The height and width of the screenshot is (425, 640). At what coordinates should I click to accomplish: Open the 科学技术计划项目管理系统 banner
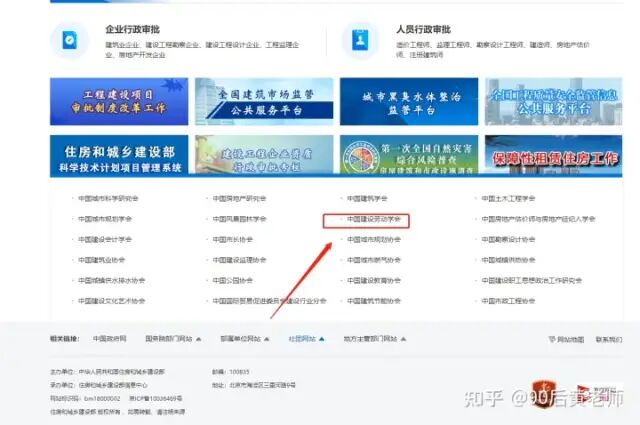click(x=119, y=156)
